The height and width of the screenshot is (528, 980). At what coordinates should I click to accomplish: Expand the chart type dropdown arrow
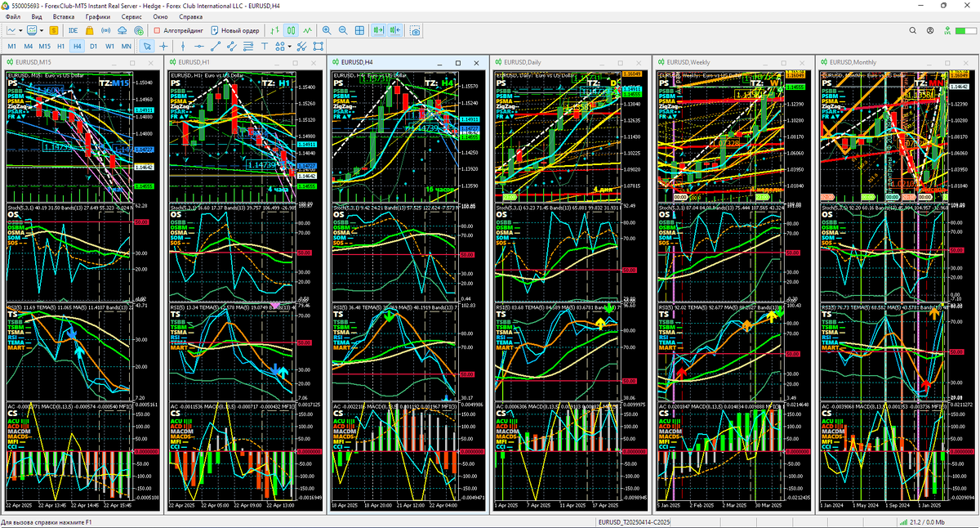click(22, 30)
